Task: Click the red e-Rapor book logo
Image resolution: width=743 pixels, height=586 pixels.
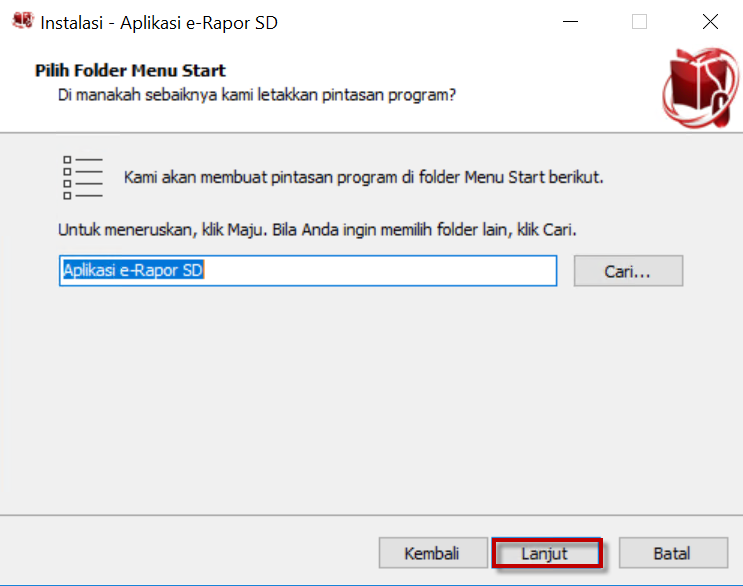Action: coord(699,89)
